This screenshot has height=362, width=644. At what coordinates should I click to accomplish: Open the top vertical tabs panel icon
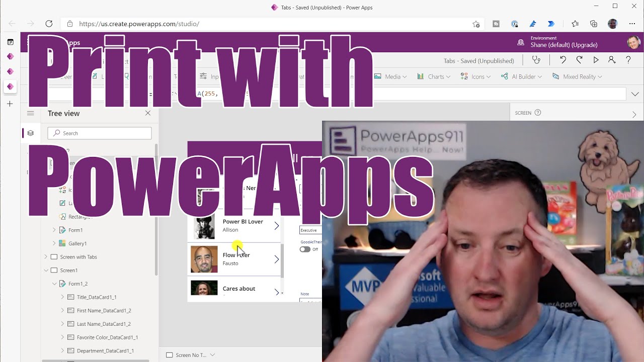pyautogui.click(x=10, y=42)
